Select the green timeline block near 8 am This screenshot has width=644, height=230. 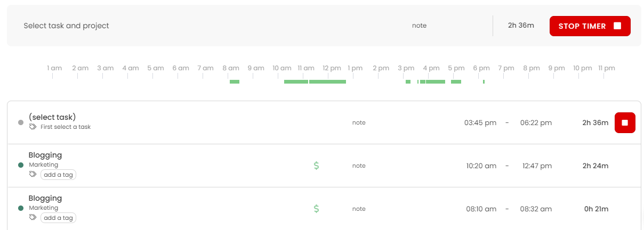click(x=235, y=81)
